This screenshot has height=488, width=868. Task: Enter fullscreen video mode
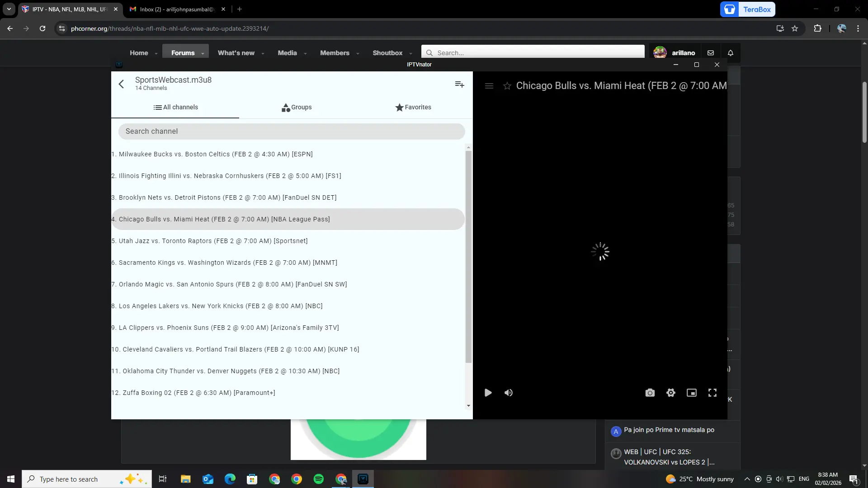[712, 393]
